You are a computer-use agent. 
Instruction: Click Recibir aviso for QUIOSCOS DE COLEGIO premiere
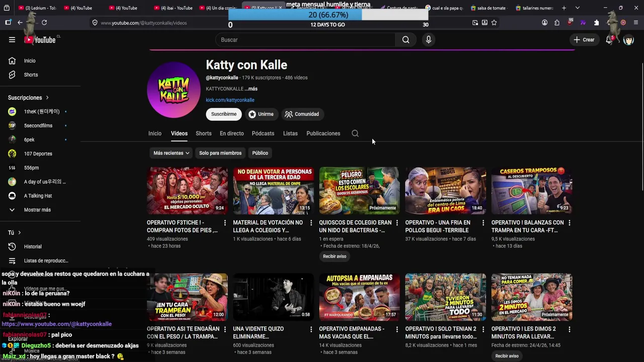[335, 256]
